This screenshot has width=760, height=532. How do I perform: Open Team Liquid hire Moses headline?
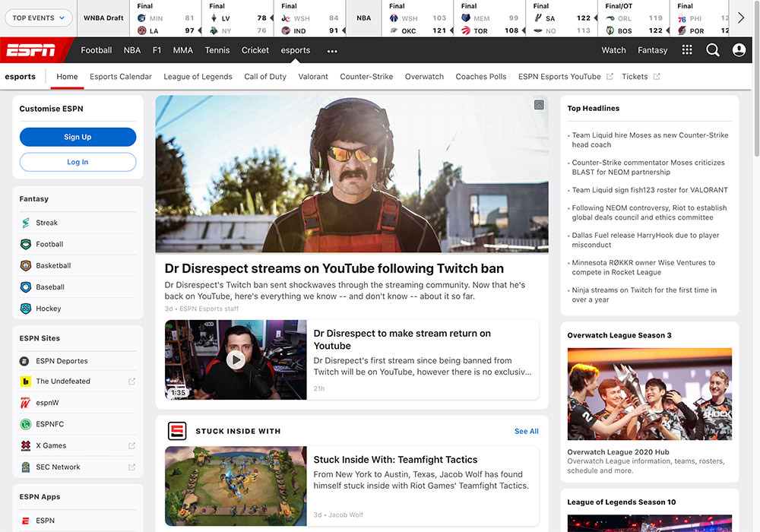[650, 140]
